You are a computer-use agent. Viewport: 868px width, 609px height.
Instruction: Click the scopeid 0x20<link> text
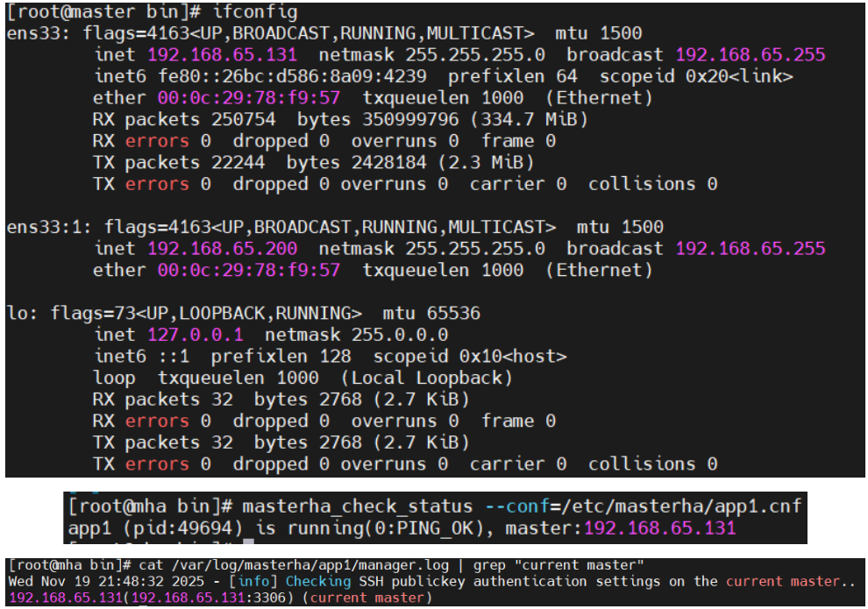(x=696, y=76)
